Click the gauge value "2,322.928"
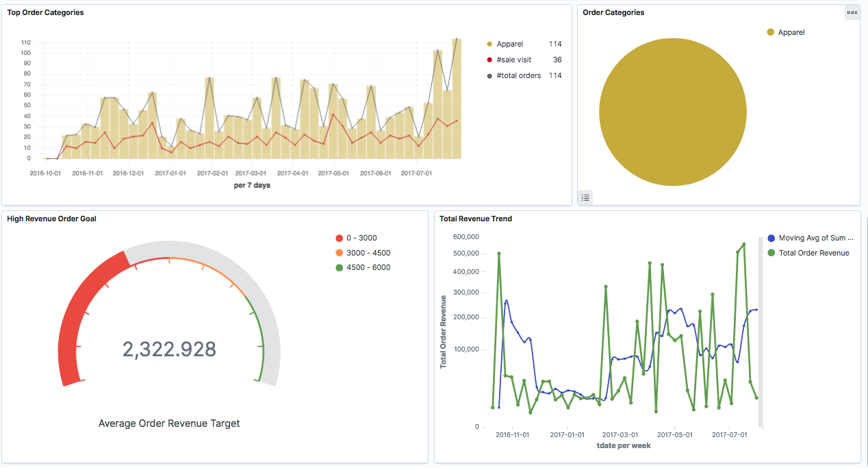 [169, 349]
